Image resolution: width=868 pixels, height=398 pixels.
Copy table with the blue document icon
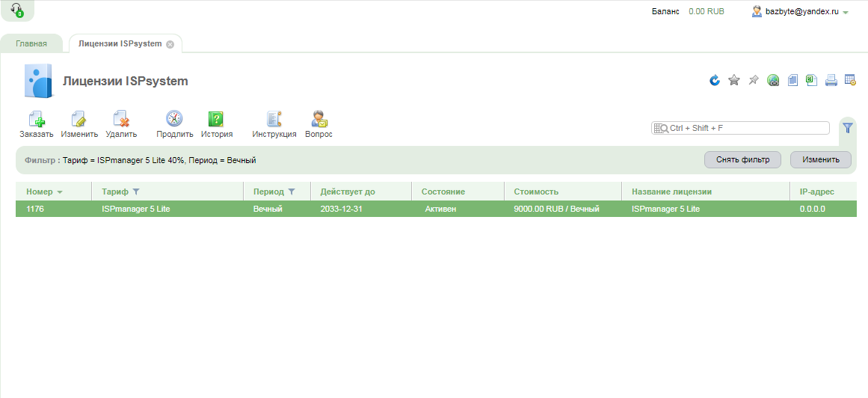click(x=792, y=80)
